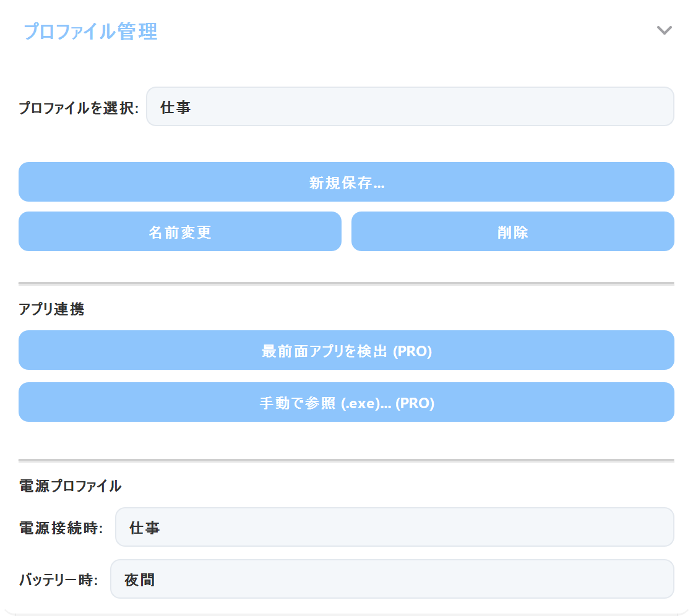Click the プロファイル管理 heading text

click(x=90, y=32)
